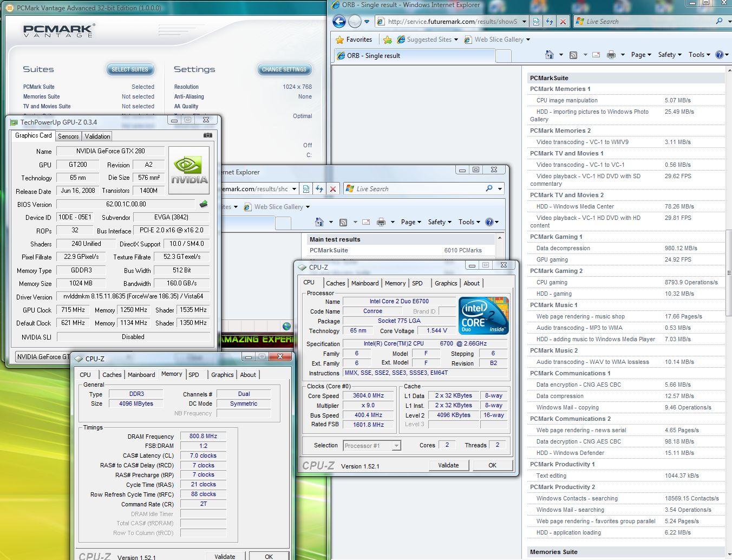Open Web Slice Gallery in browser behind CPU-Z
The width and height of the screenshot is (732, 560).
(278, 207)
